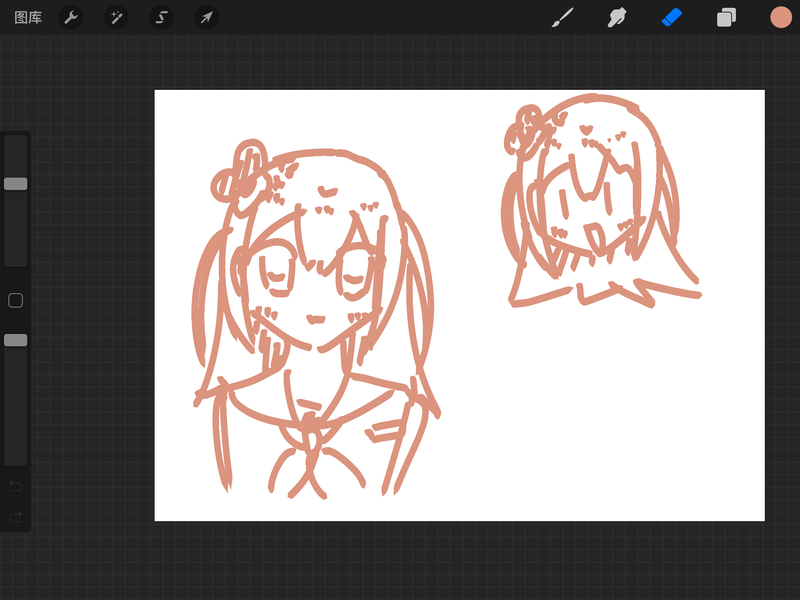Open the Actions wrench menu
The image size is (800, 600).
tap(72, 17)
